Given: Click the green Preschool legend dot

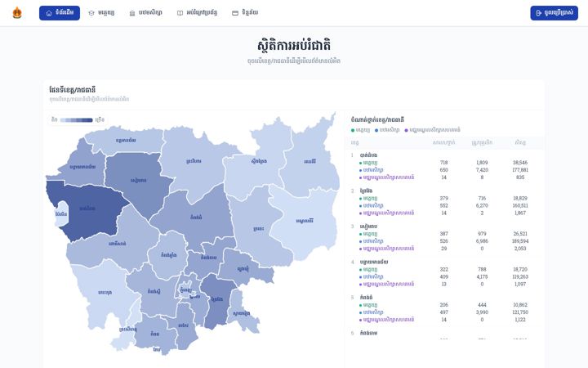Looking at the screenshot, I should 353,130.
